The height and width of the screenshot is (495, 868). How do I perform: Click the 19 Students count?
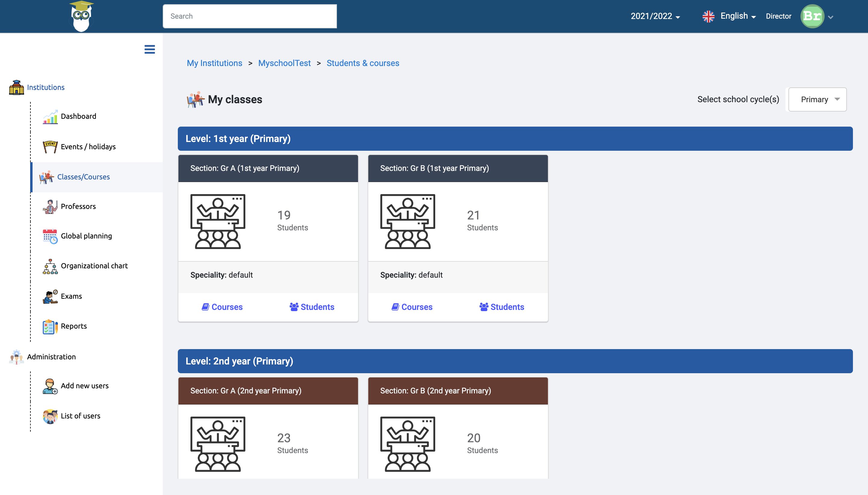pyautogui.click(x=293, y=221)
